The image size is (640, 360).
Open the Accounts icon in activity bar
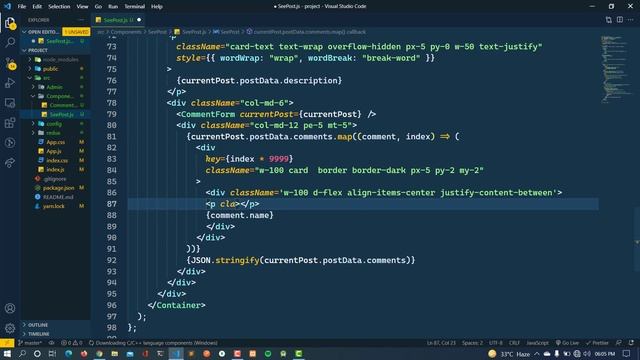[10, 308]
